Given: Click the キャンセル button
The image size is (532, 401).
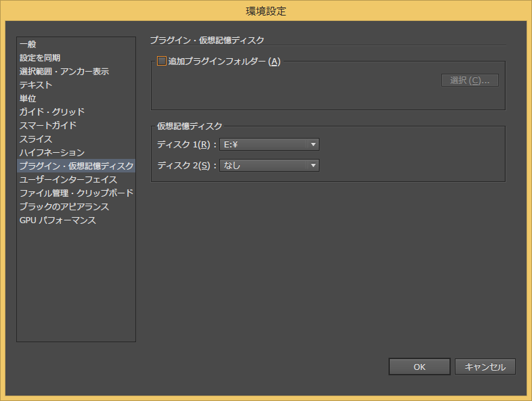Looking at the screenshot, I should [485, 367].
